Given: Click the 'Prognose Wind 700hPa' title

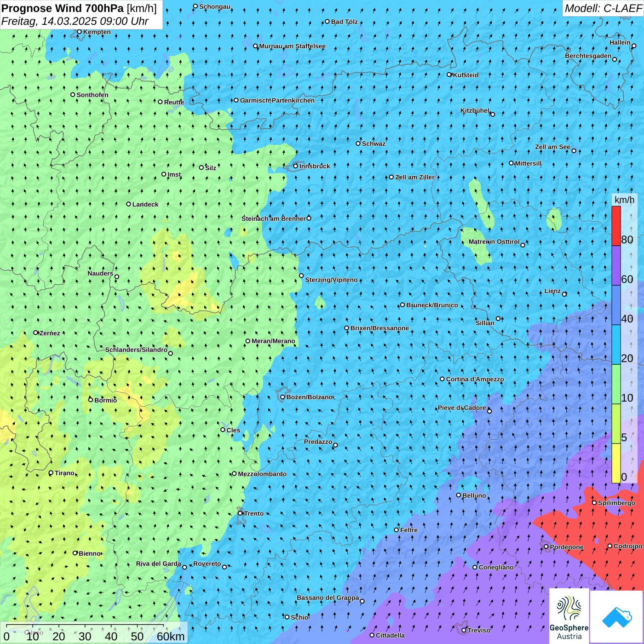Looking at the screenshot, I should click(x=63, y=8).
